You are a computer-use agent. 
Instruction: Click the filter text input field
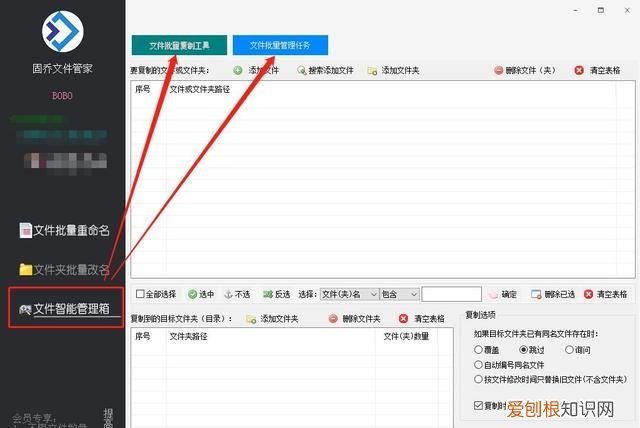click(x=451, y=294)
